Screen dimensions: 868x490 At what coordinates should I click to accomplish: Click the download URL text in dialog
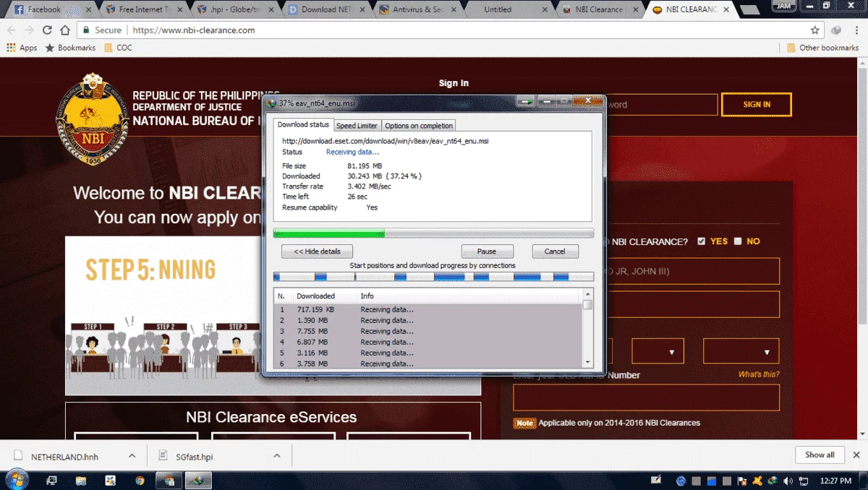point(385,141)
